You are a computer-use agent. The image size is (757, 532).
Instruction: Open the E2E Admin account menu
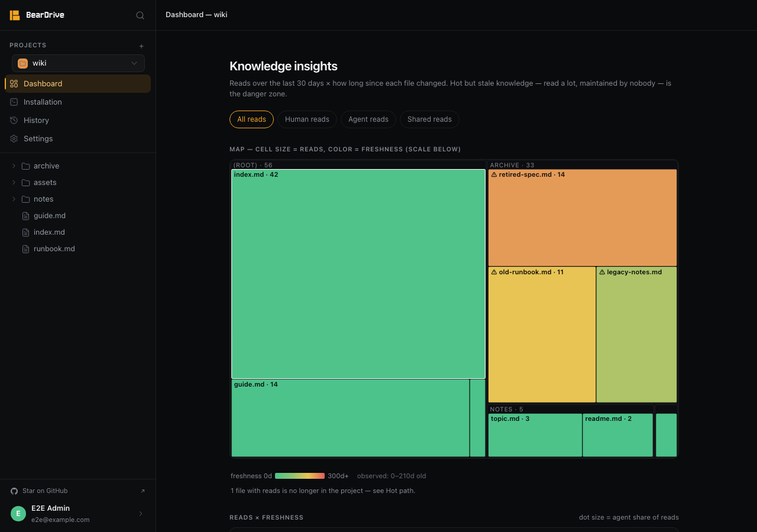click(x=78, y=514)
